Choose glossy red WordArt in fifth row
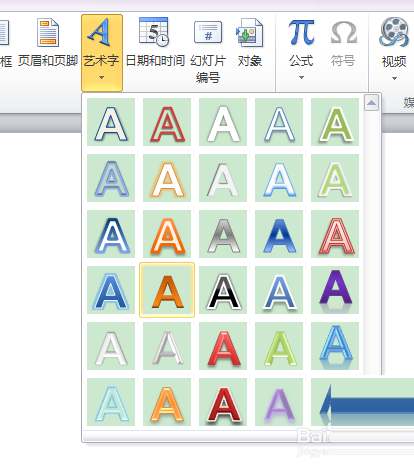The height and width of the screenshot is (469, 414). click(x=223, y=346)
